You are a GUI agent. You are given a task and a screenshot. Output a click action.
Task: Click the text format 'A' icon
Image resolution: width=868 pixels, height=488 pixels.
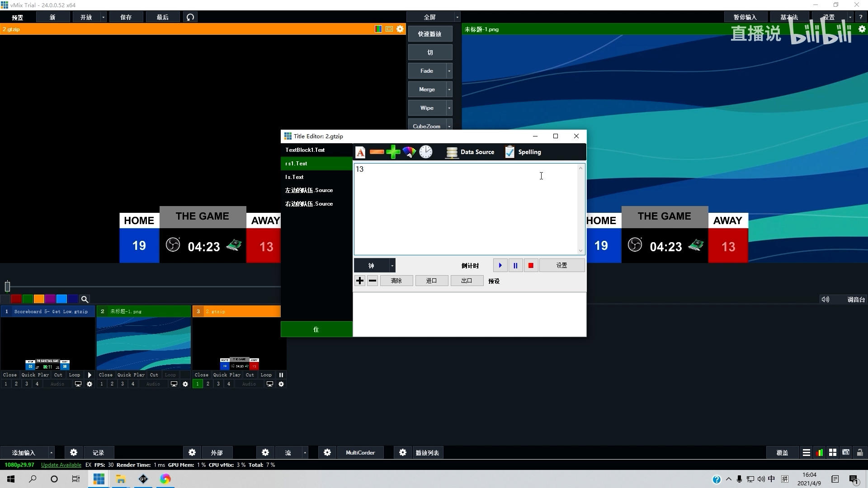point(360,152)
